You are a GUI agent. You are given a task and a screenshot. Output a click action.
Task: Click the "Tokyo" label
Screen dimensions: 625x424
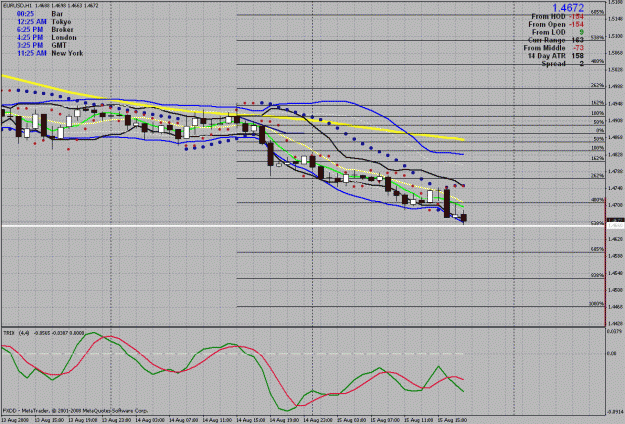(x=61, y=22)
